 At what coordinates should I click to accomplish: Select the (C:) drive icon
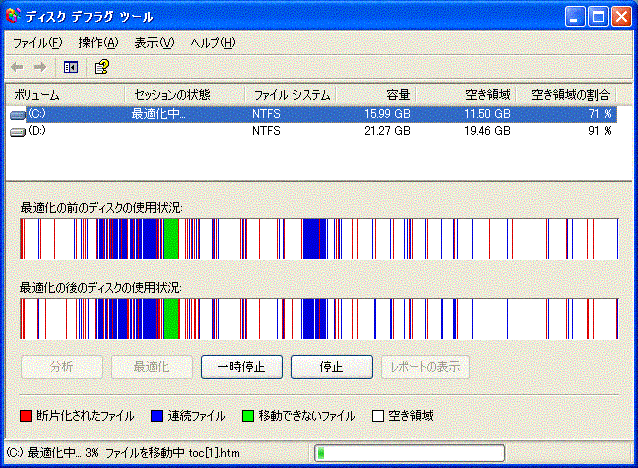pos(18,115)
